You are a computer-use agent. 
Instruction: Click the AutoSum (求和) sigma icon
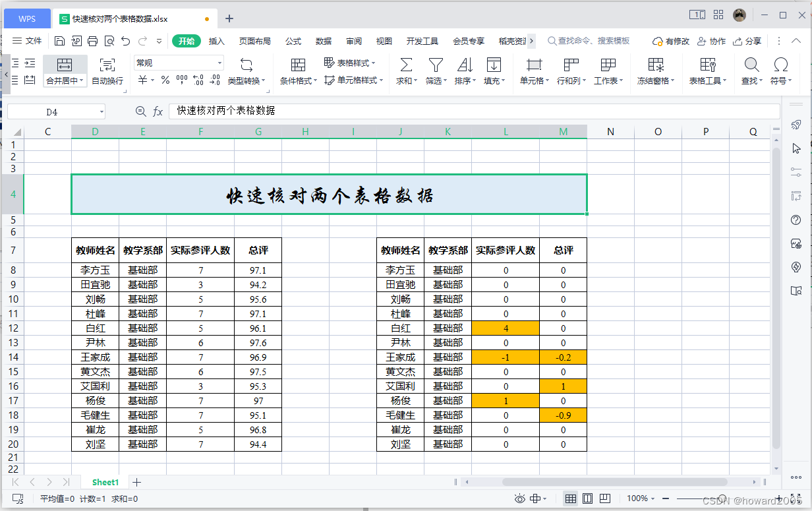click(407, 65)
